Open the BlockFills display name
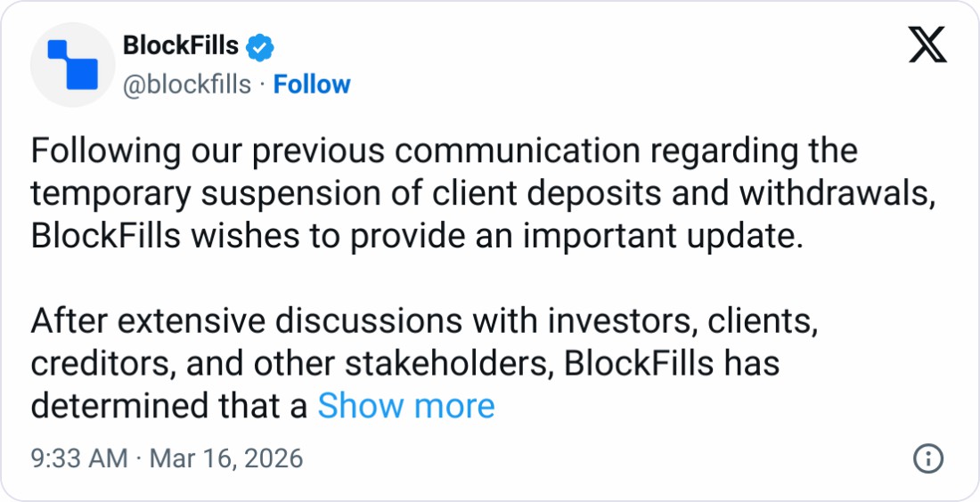The height and width of the screenshot is (502, 980). click(x=180, y=46)
